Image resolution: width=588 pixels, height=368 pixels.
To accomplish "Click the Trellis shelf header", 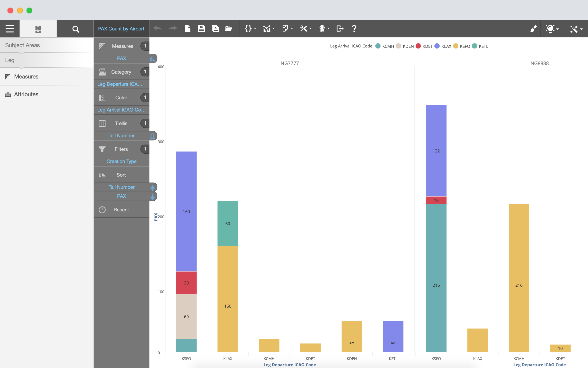I will click(x=121, y=123).
